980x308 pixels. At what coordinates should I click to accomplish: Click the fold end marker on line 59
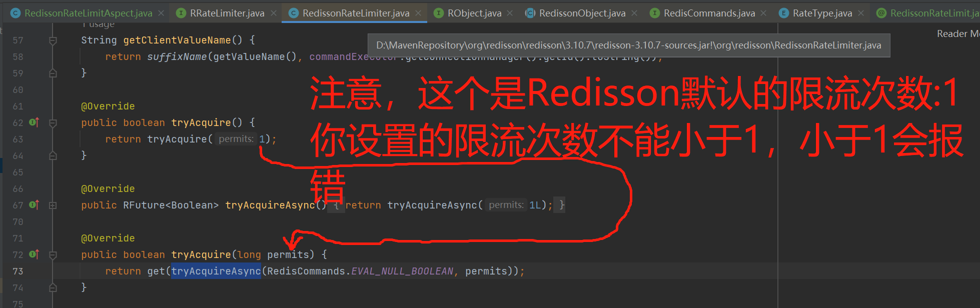[x=53, y=73]
